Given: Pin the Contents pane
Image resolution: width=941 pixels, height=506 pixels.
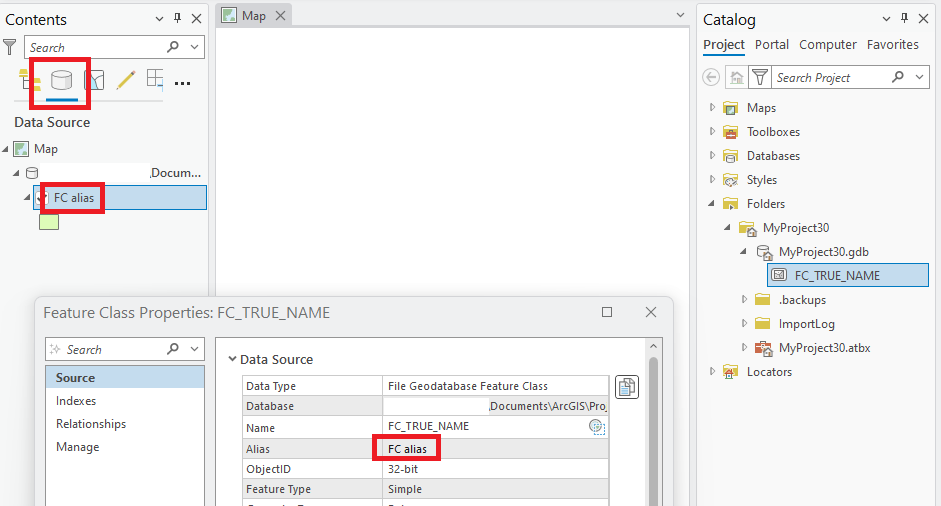Looking at the screenshot, I should pos(178,19).
